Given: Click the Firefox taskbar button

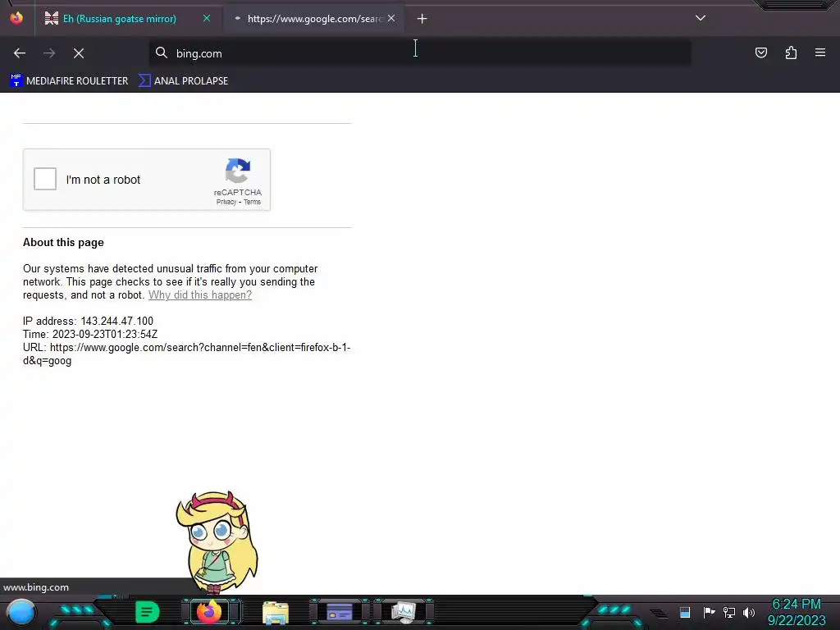Looking at the screenshot, I should (209, 612).
